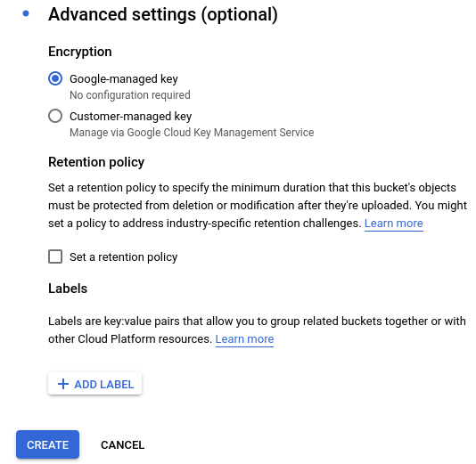Click the Labels section heading

[x=68, y=289]
